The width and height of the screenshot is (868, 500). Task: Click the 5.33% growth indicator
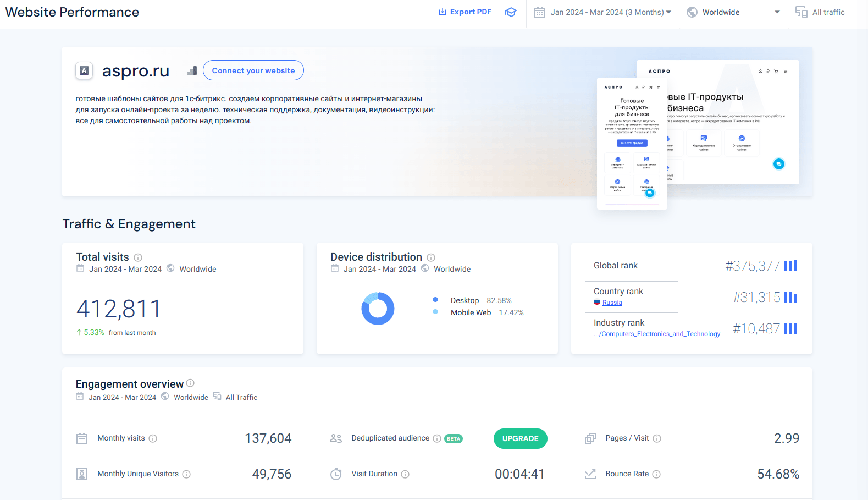tap(90, 333)
